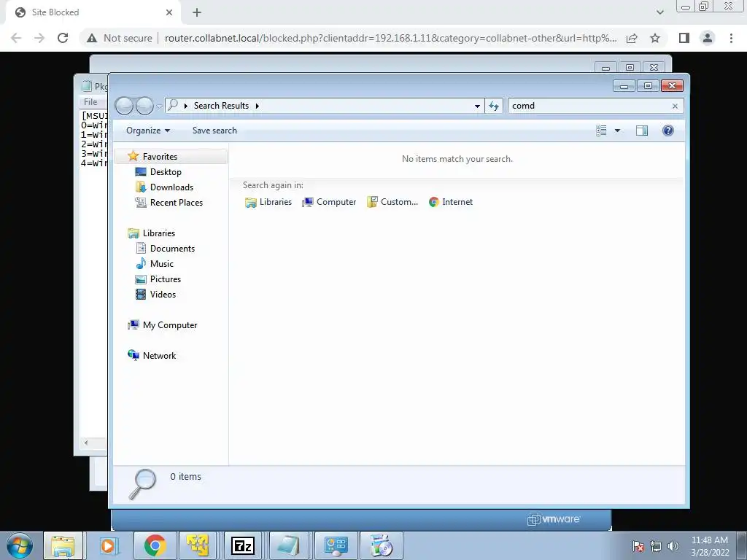Open Desktop under Favorites
Image resolution: width=747 pixels, height=560 pixels.
click(x=166, y=172)
